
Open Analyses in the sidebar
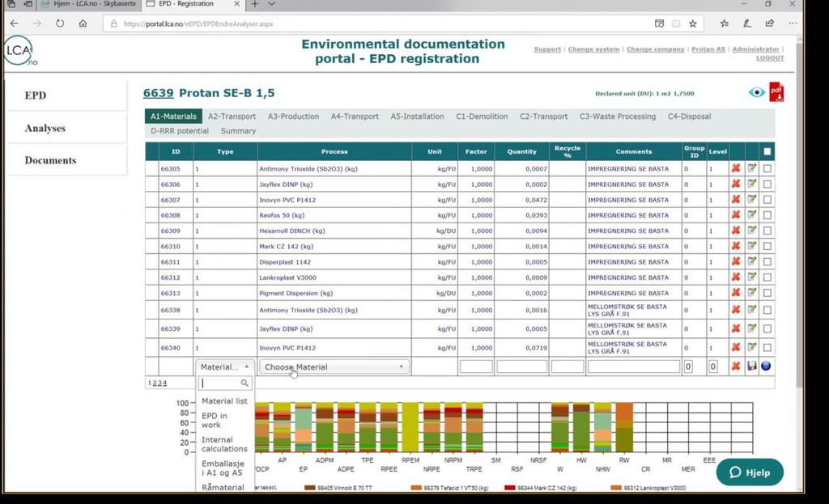[x=45, y=128]
